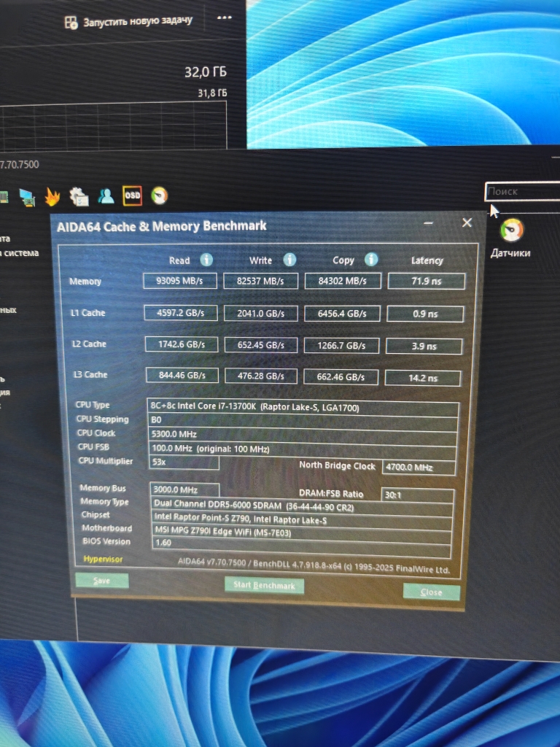
Task: Click the computer monitor toolbar icon
Action: point(27,197)
